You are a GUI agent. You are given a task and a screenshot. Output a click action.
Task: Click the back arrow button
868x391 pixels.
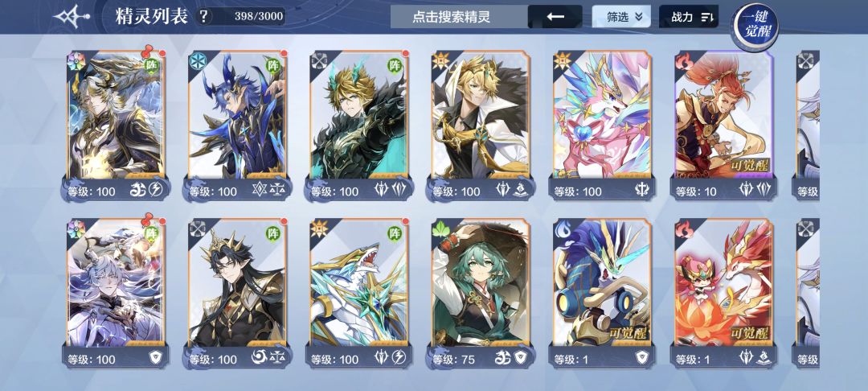tap(555, 17)
